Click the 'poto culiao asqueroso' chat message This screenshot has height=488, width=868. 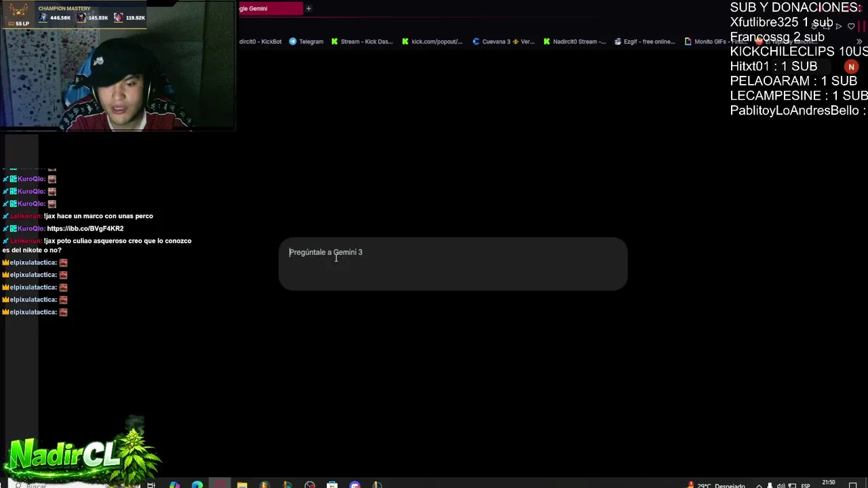pos(97,245)
